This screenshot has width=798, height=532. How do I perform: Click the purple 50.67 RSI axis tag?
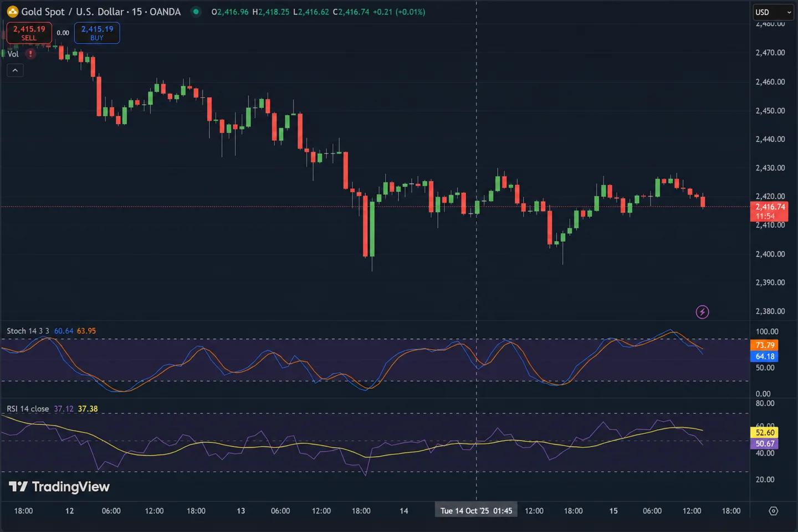point(765,443)
